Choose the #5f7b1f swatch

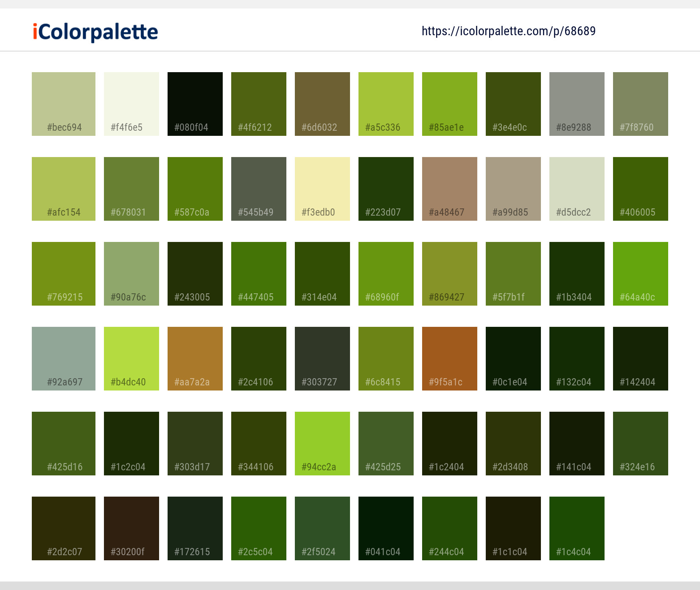coord(513,274)
